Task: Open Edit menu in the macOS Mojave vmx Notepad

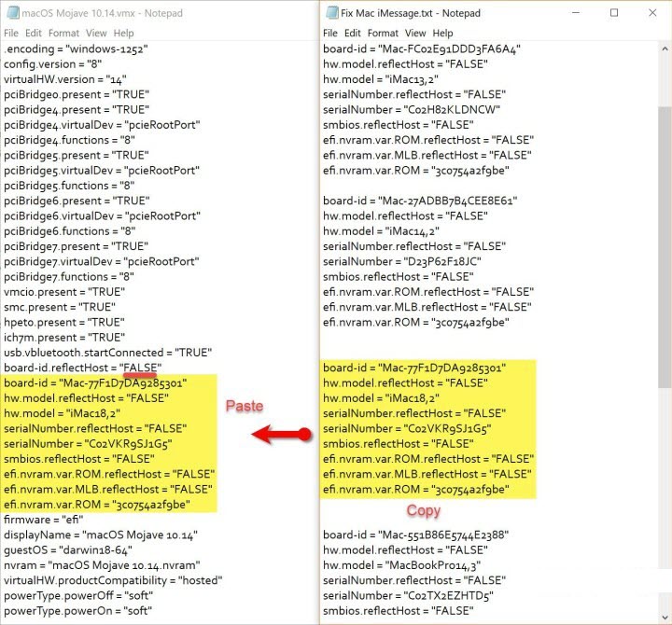Action: [x=35, y=34]
